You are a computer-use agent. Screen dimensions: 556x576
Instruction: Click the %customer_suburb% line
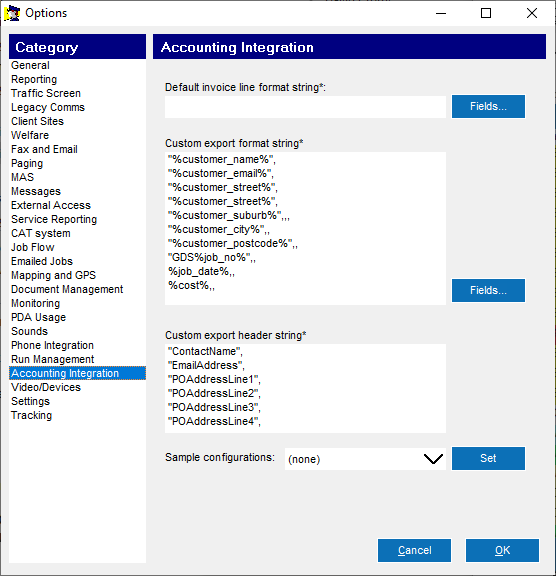click(229, 215)
